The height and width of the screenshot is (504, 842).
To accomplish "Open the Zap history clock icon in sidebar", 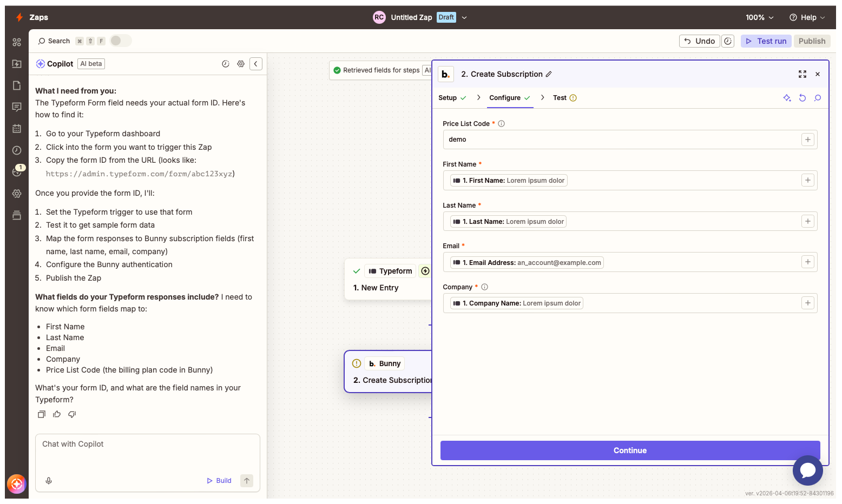I will click(x=16, y=150).
